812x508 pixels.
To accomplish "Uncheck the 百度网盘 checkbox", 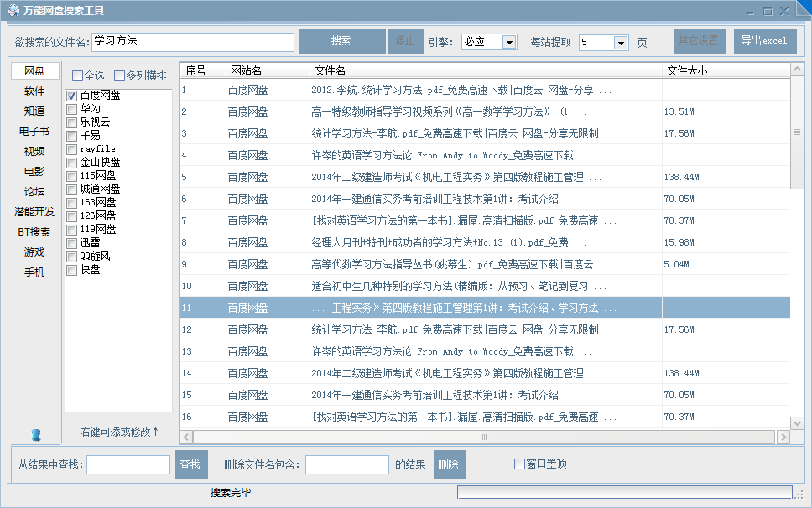I will [72, 96].
